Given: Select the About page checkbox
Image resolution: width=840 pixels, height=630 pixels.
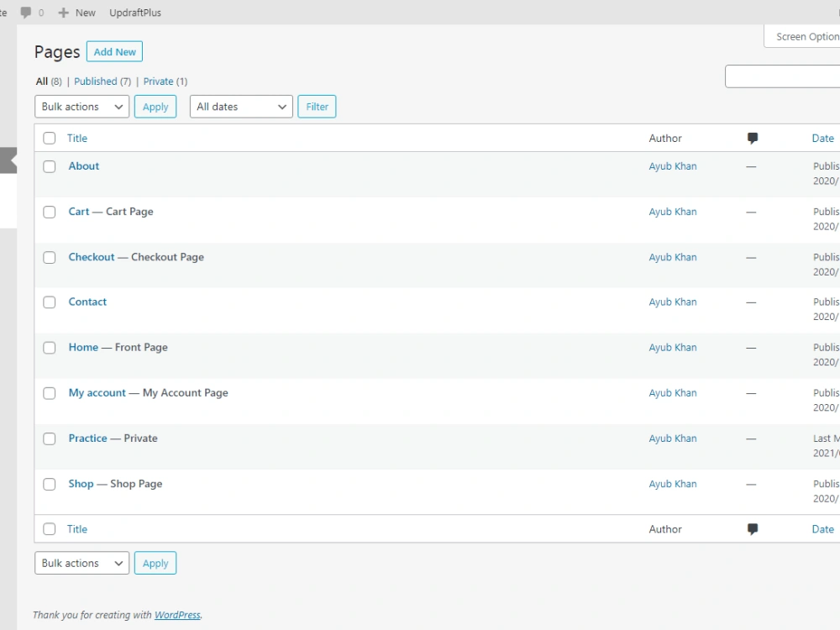Looking at the screenshot, I should (50, 166).
